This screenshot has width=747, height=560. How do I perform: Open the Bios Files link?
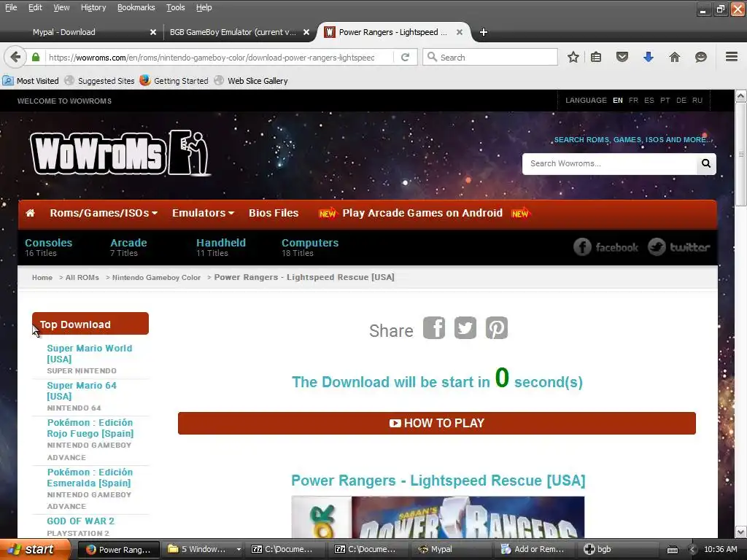(x=274, y=213)
